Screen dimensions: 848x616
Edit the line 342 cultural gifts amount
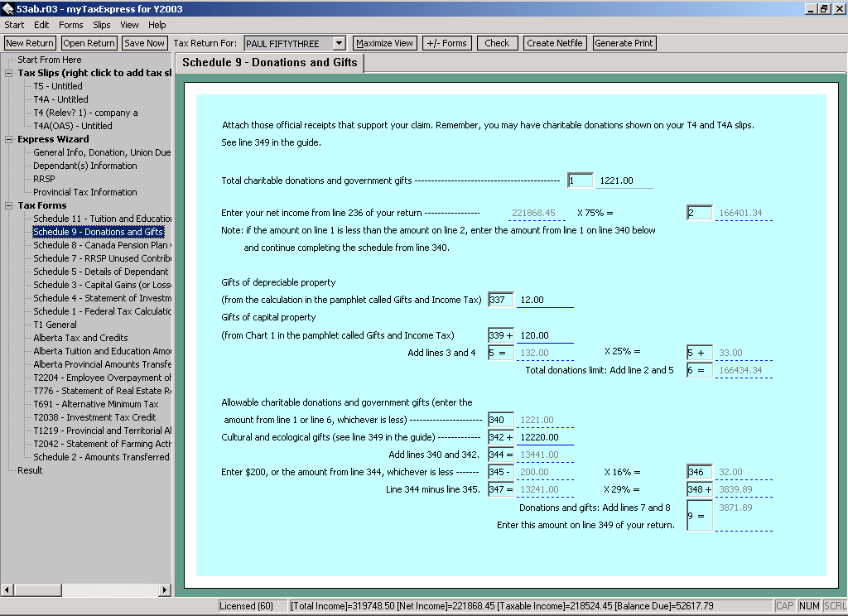(544, 437)
